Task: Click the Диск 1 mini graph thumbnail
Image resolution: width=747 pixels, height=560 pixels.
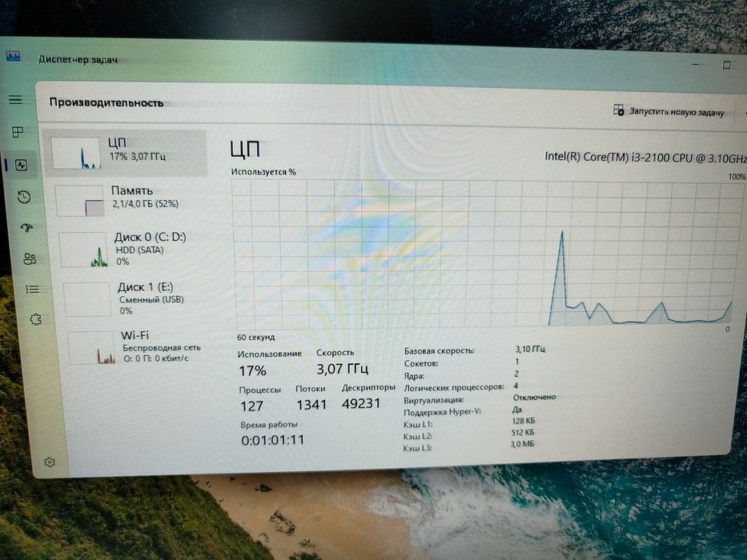Action: pos(87,299)
